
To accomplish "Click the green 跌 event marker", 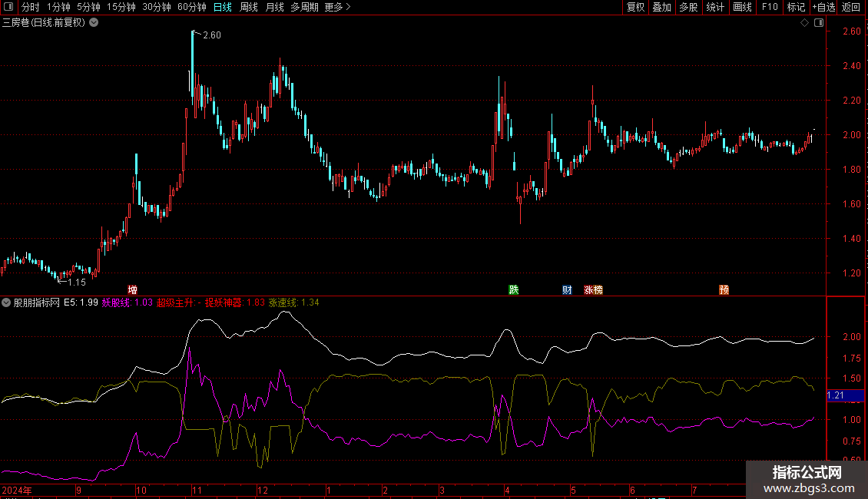I will tap(514, 290).
